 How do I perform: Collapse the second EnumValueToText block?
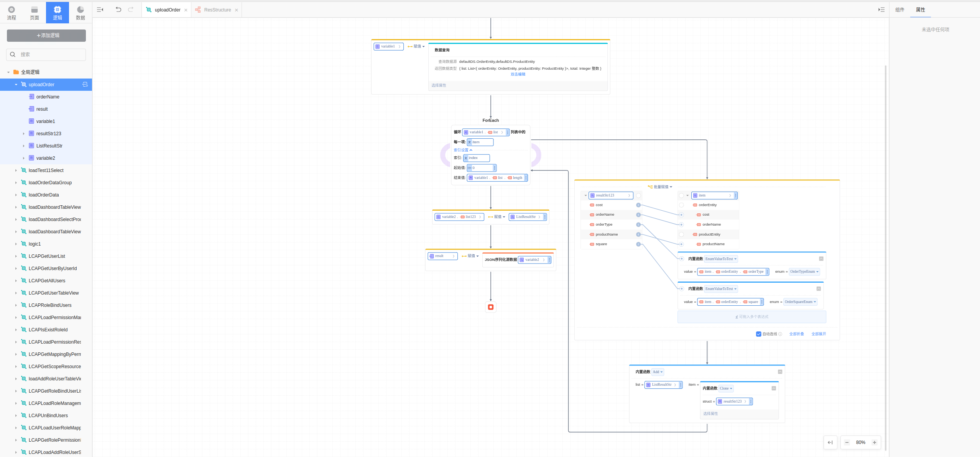[x=819, y=288]
